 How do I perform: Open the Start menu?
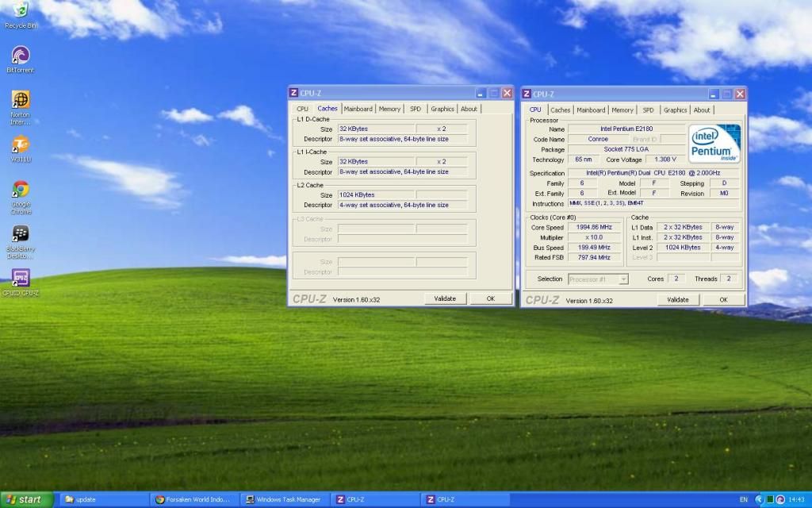click(26, 500)
